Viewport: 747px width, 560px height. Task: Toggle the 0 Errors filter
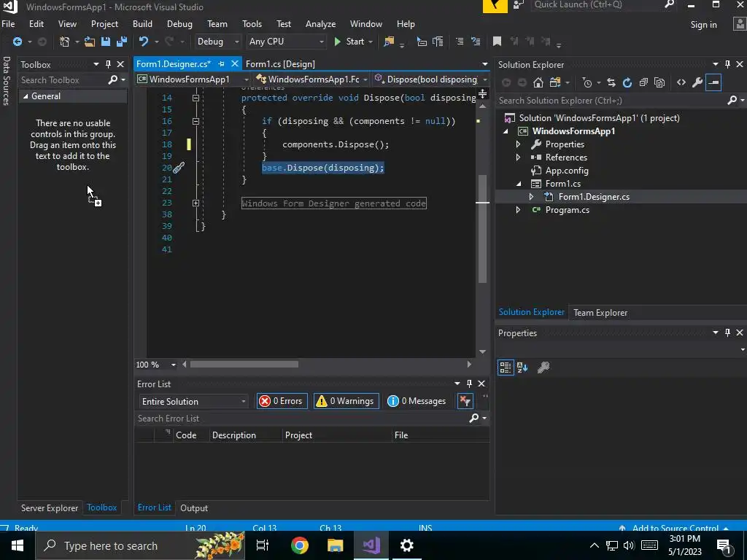pyautogui.click(x=282, y=401)
